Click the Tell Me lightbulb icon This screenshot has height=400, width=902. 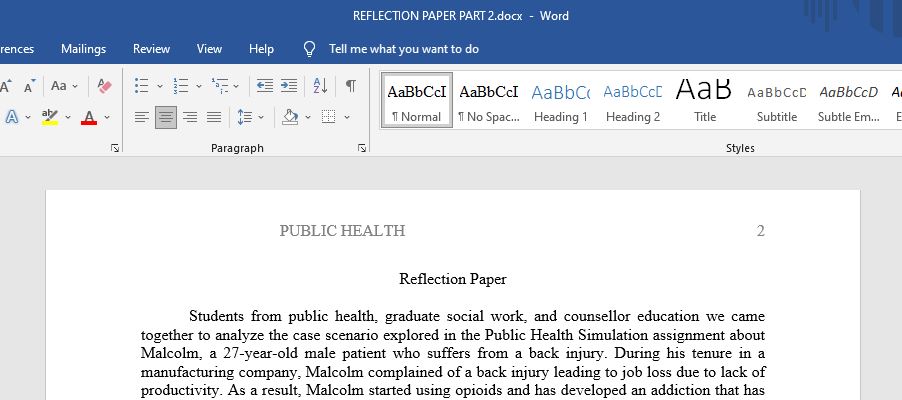(x=309, y=49)
